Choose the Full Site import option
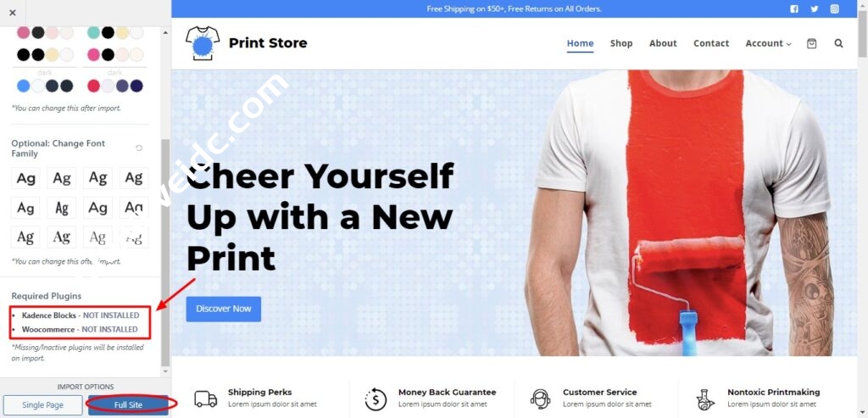Viewport: 868px width, 418px height. (128, 404)
